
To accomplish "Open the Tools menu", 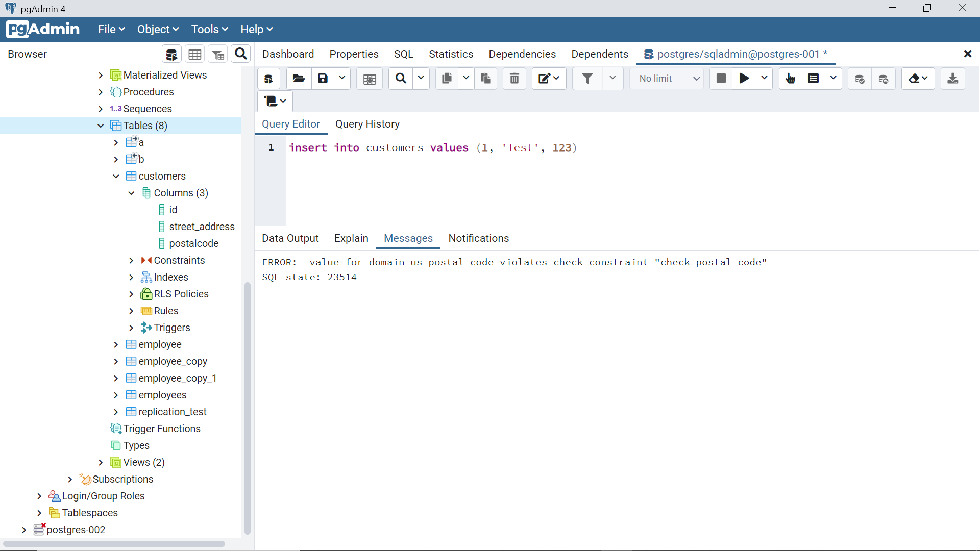I will [209, 29].
